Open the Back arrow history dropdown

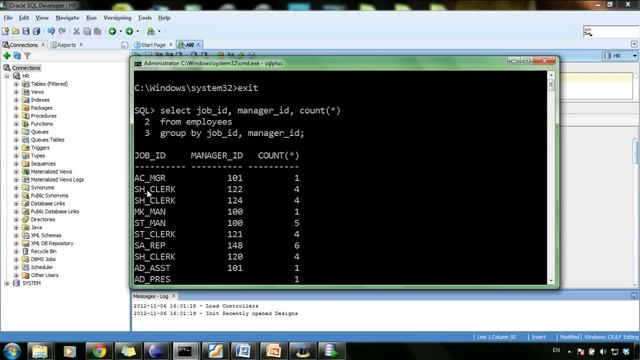(x=121, y=31)
